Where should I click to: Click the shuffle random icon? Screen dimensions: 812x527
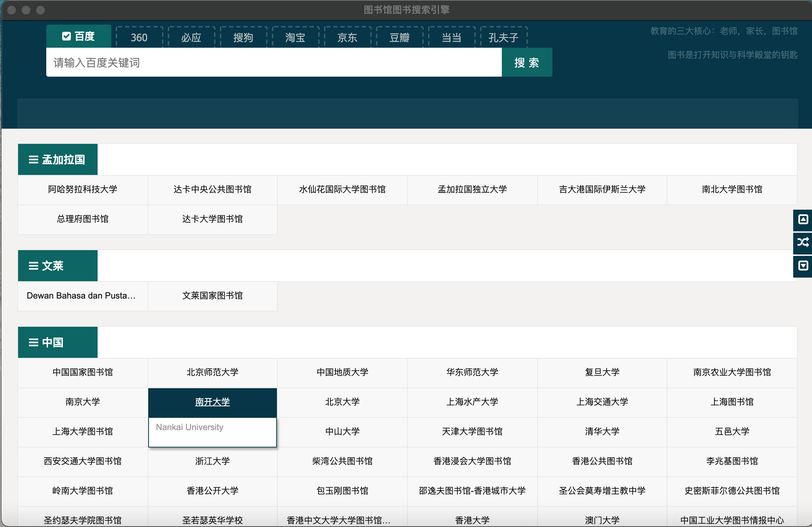coord(803,242)
